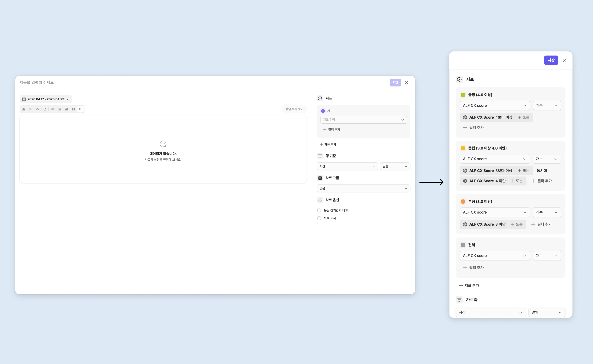Click the green 긍정 metric color swatch
593x364 pixels.
point(463,95)
